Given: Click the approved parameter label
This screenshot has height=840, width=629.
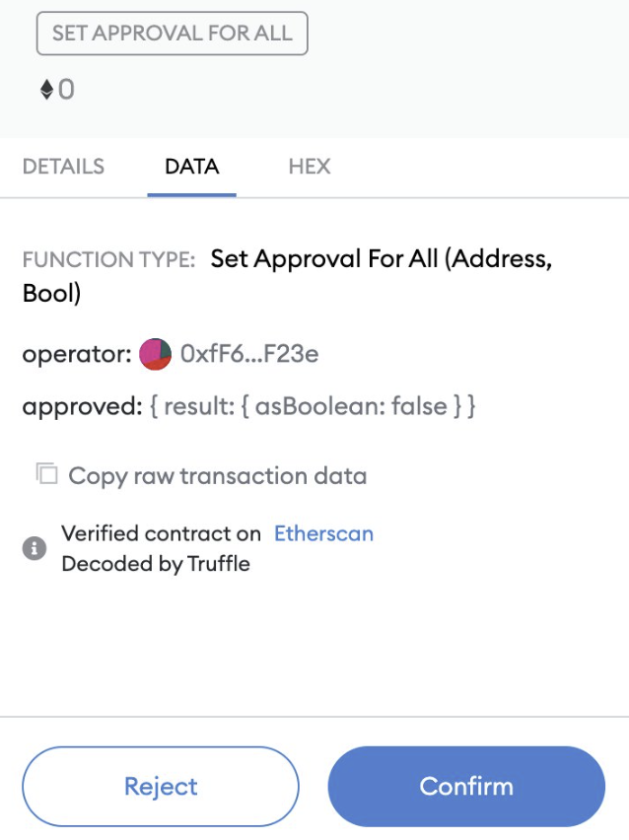Looking at the screenshot, I should pos(81,406).
